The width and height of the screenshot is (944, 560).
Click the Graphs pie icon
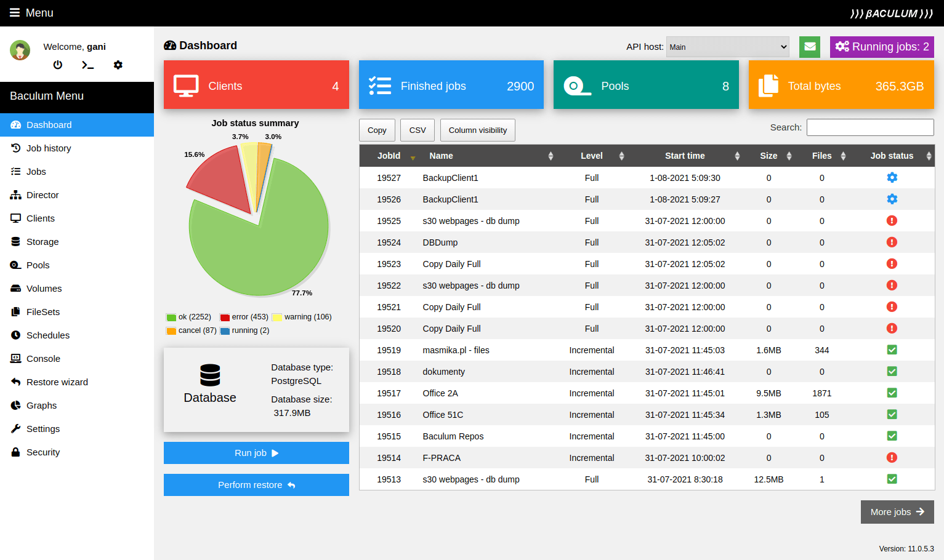pos(16,406)
